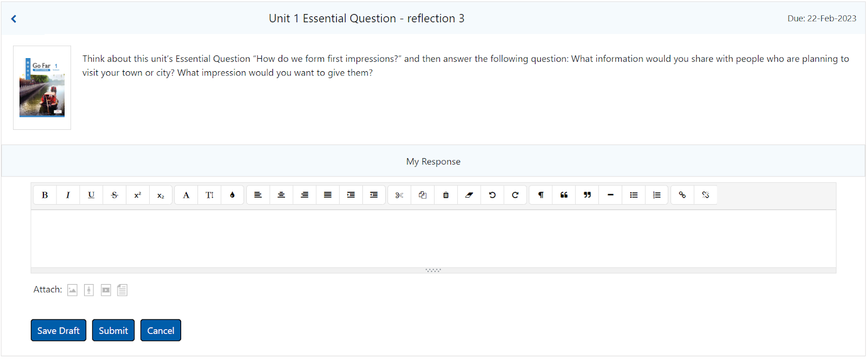Insert a numbered list
Screen dimensions: 868x359
[657, 195]
